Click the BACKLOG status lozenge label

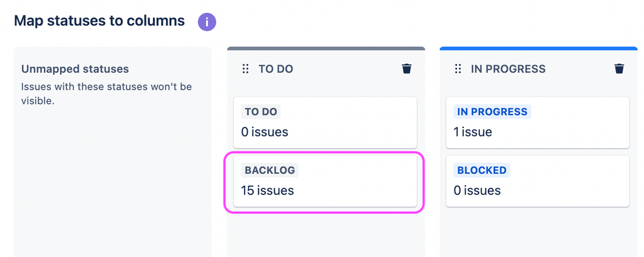(x=270, y=170)
